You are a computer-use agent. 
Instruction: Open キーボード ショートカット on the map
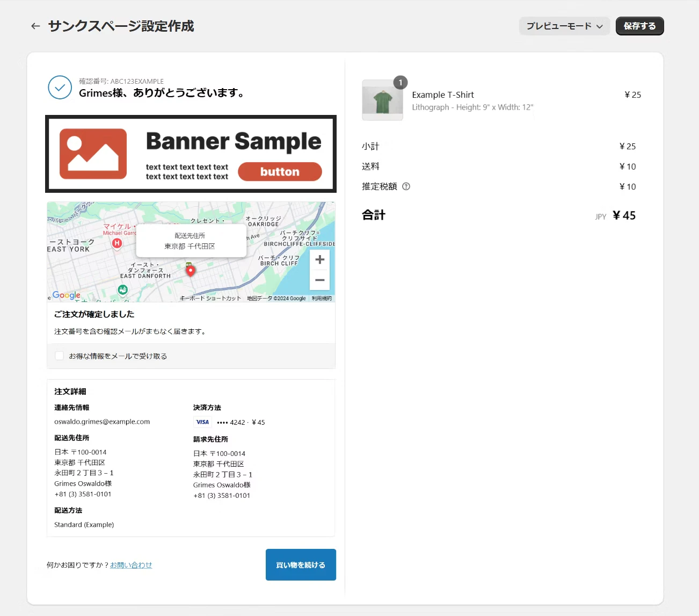210,298
